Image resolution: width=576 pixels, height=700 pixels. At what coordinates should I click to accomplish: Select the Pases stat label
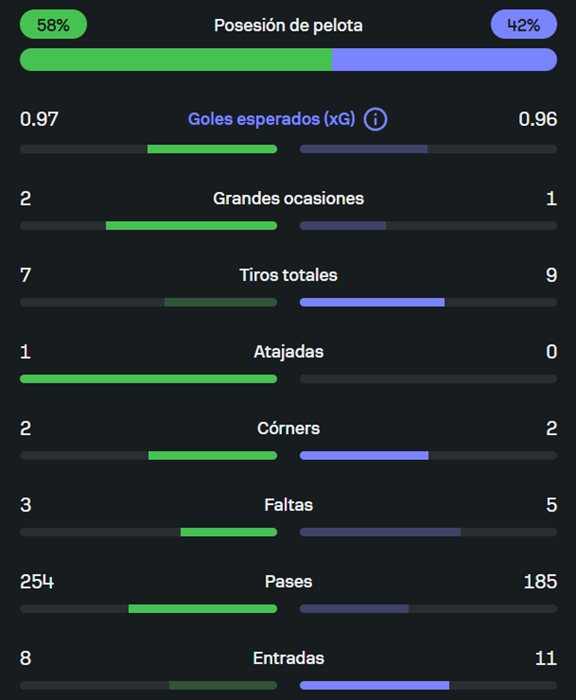(x=288, y=582)
